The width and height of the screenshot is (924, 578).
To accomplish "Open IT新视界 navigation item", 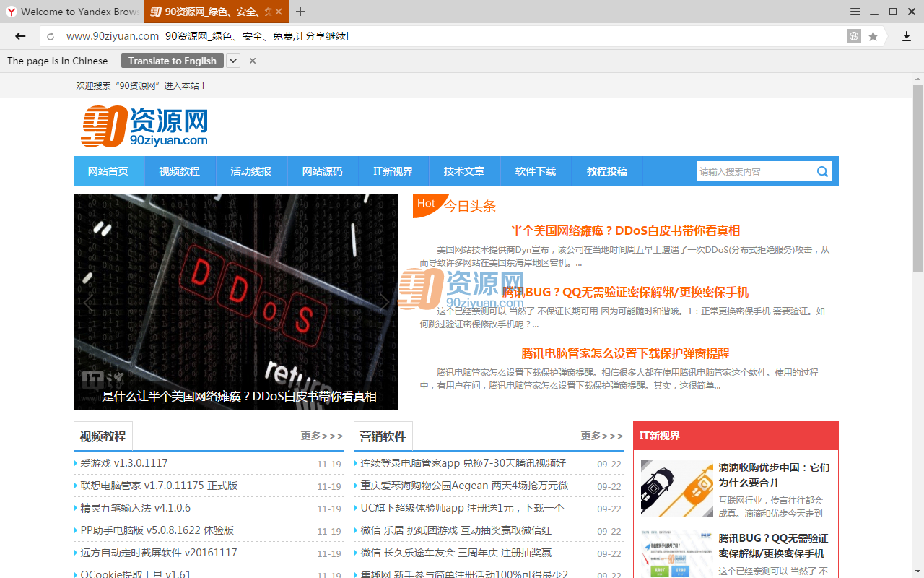I will click(x=393, y=171).
